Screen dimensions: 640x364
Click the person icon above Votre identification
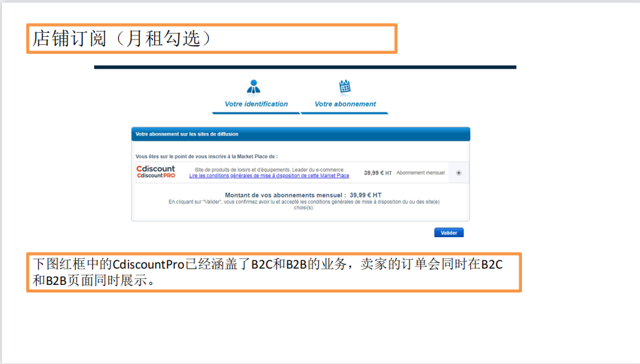[x=254, y=87]
